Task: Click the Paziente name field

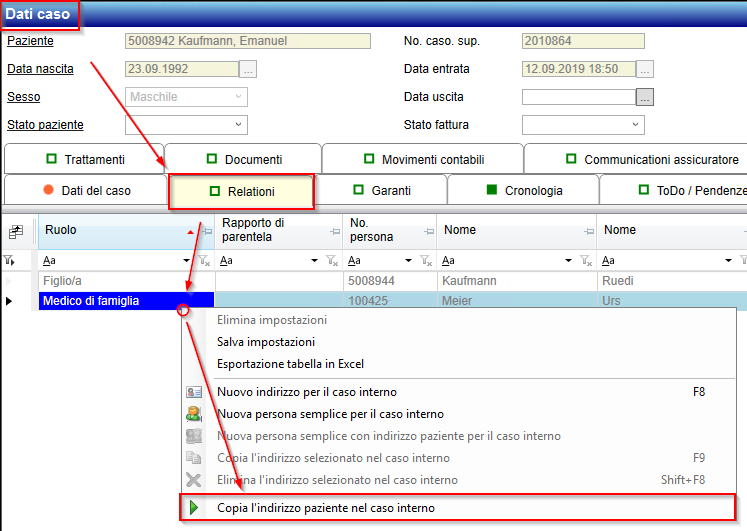Action: pos(248,41)
